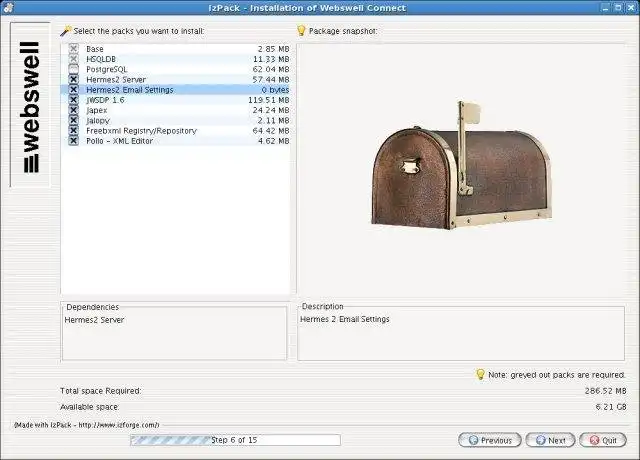Uncheck the Japex pack checkbox
This screenshot has width=640, height=460.
click(x=73, y=110)
